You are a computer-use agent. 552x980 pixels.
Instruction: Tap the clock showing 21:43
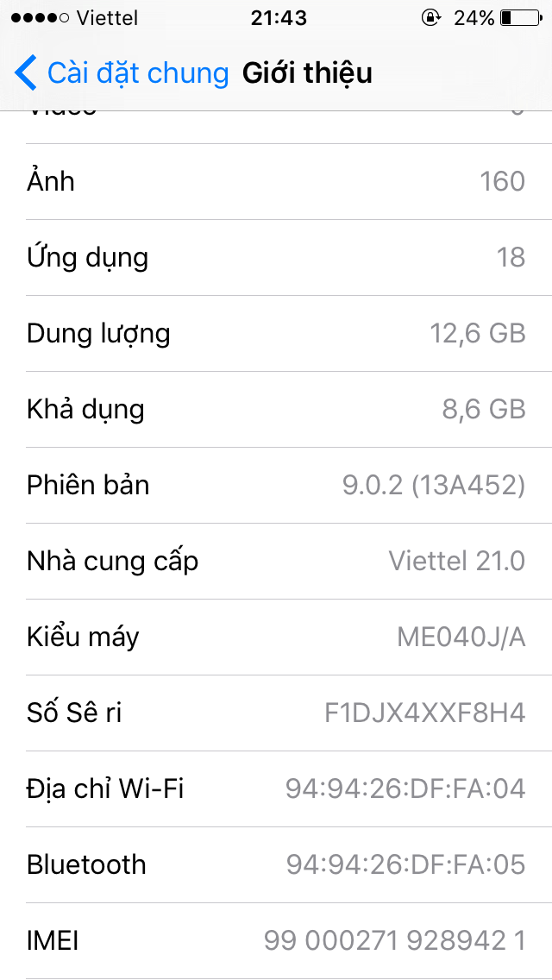click(x=279, y=17)
